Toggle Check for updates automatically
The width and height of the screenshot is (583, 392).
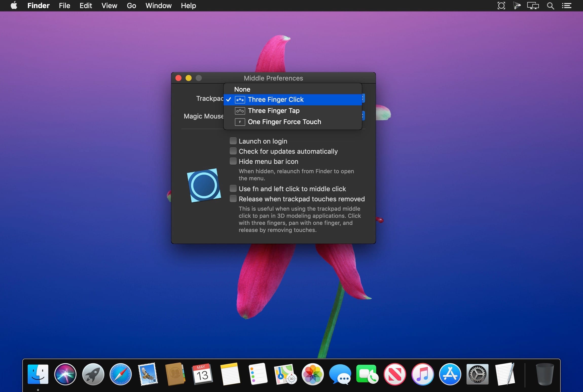pos(233,151)
